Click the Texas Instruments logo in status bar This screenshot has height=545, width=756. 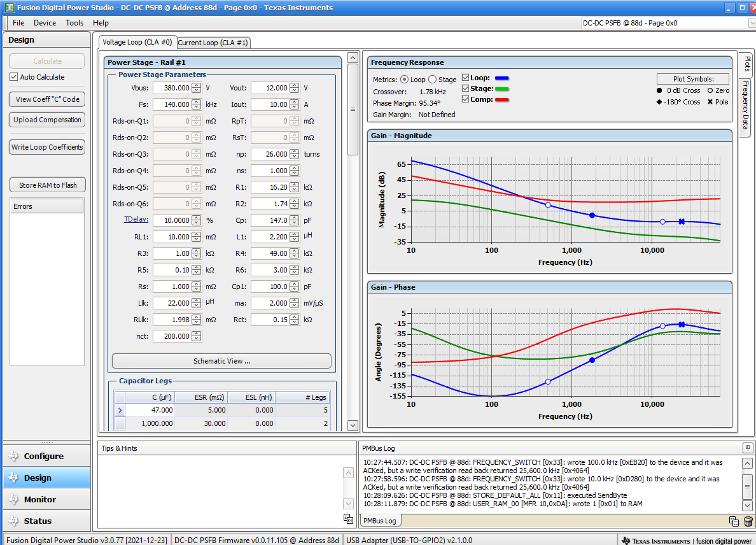coord(626,541)
